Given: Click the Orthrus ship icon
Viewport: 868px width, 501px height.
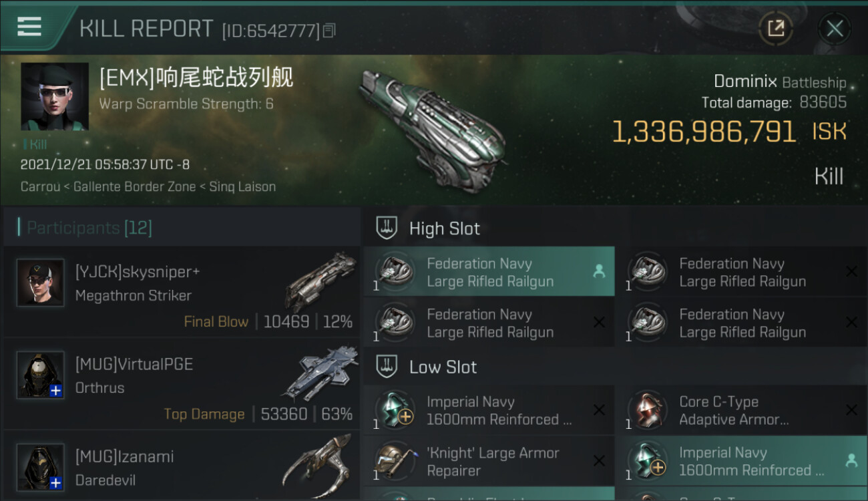Looking at the screenshot, I should point(320,373).
